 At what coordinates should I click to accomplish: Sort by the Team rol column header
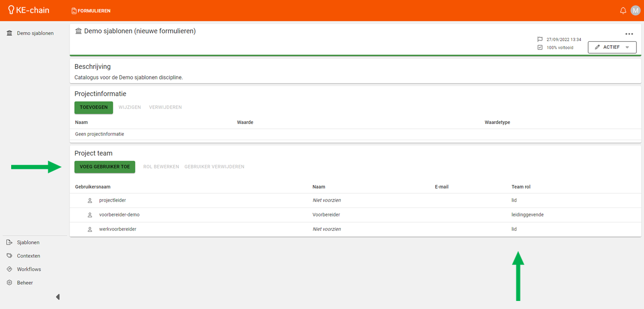[x=521, y=187]
